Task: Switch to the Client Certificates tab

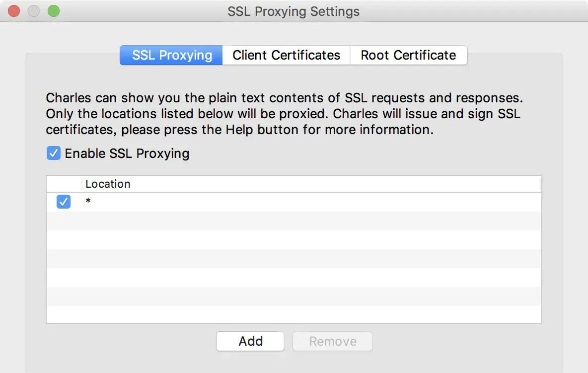Action: [x=286, y=55]
